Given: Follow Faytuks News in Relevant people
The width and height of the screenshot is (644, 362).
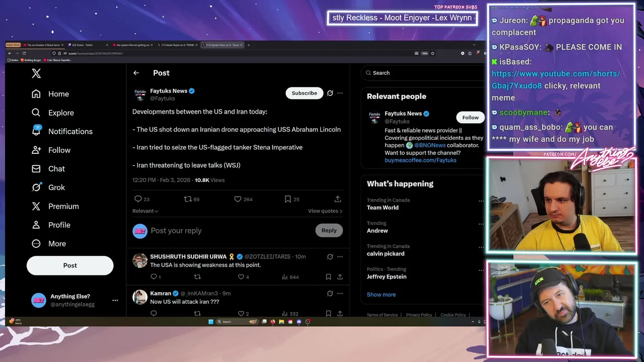Looking at the screenshot, I should tap(470, 118).
